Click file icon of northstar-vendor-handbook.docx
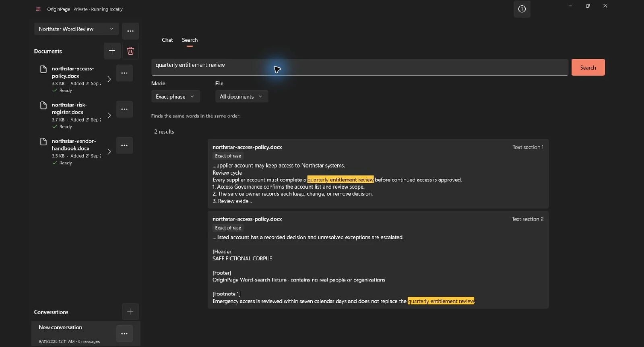The image size is (644, 347). pos(43,142)
